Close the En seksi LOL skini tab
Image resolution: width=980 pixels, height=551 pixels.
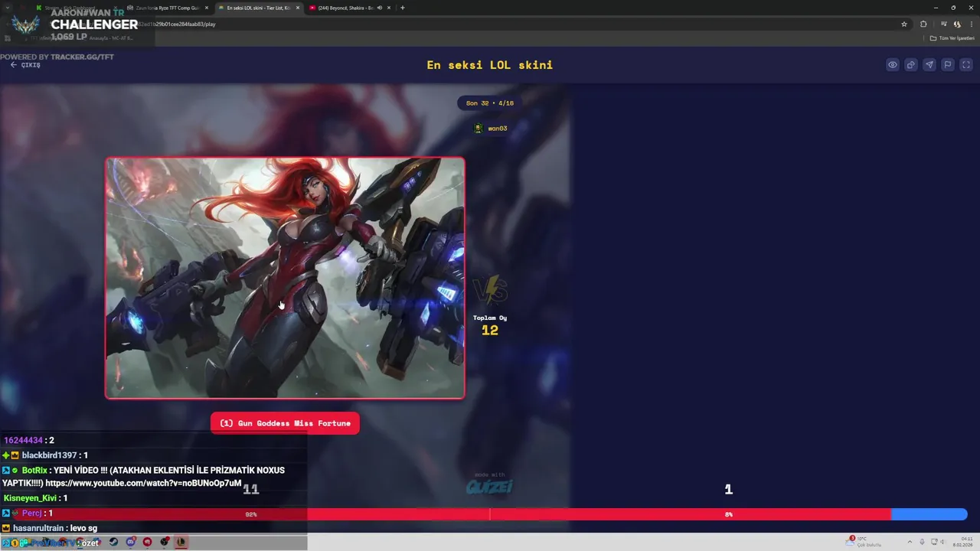point(298,8)
